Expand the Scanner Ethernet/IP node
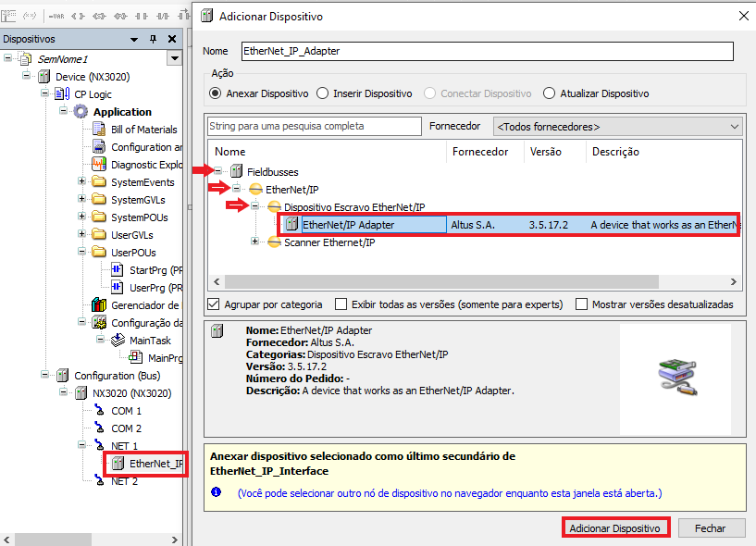This screenshot has height=546, width=756. (255, 242)
